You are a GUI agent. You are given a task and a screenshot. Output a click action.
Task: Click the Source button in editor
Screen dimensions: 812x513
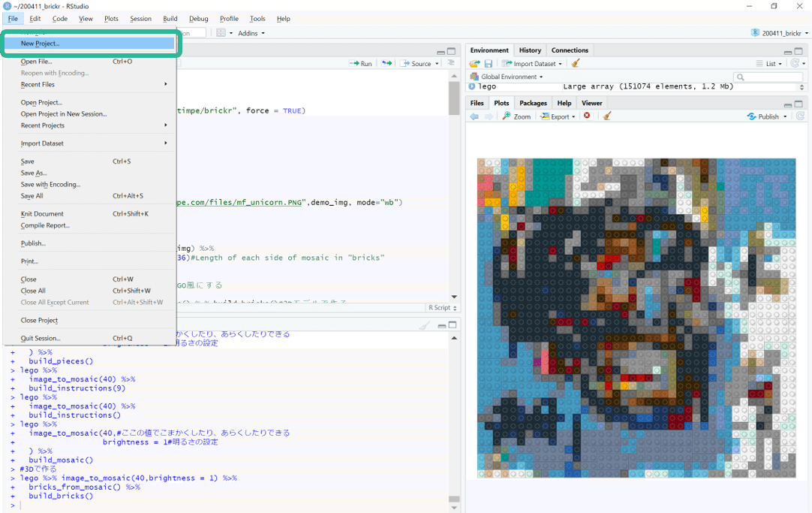(417, 63)
